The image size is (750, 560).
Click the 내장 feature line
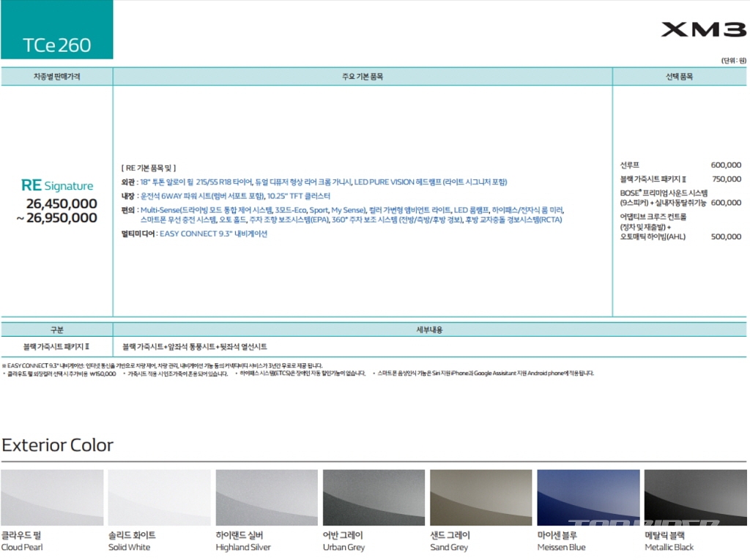(x=226, y=196)
